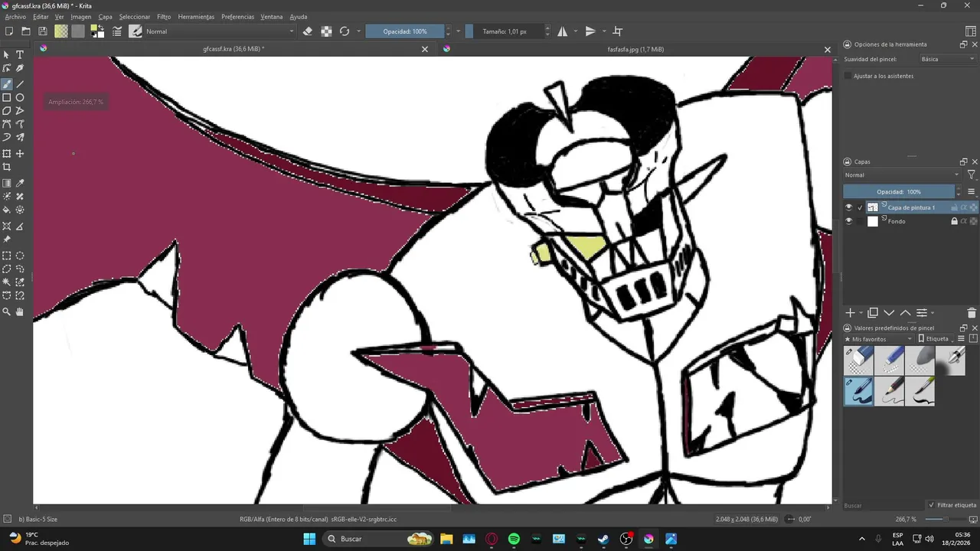Select the Measure tool
The height and width of the screenshot is (551, 980).
click(x=20, y=226)
